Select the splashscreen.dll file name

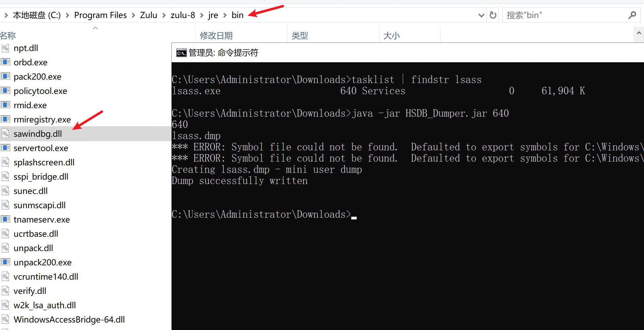click(44, 162)
